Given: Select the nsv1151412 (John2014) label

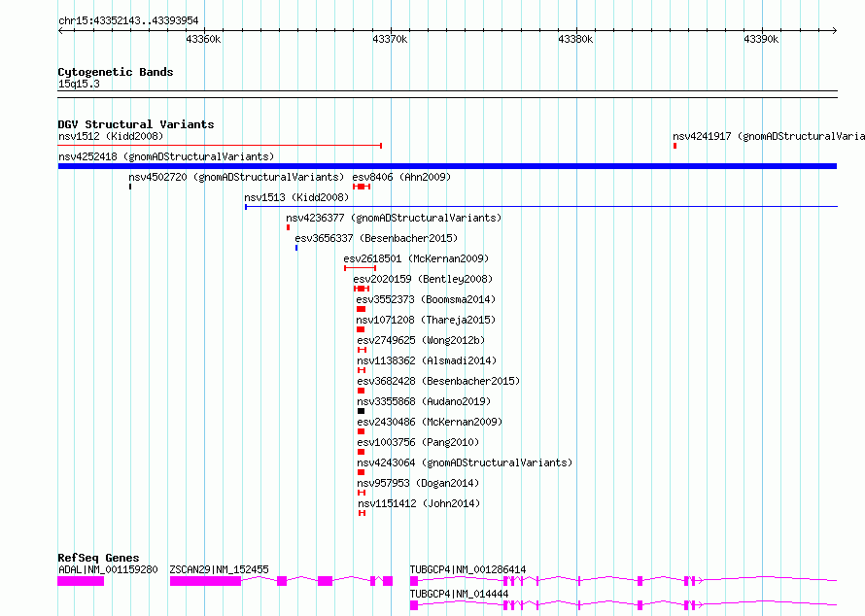Looking at the screenshot, I should pyautogui.click(x=419, y=503).
